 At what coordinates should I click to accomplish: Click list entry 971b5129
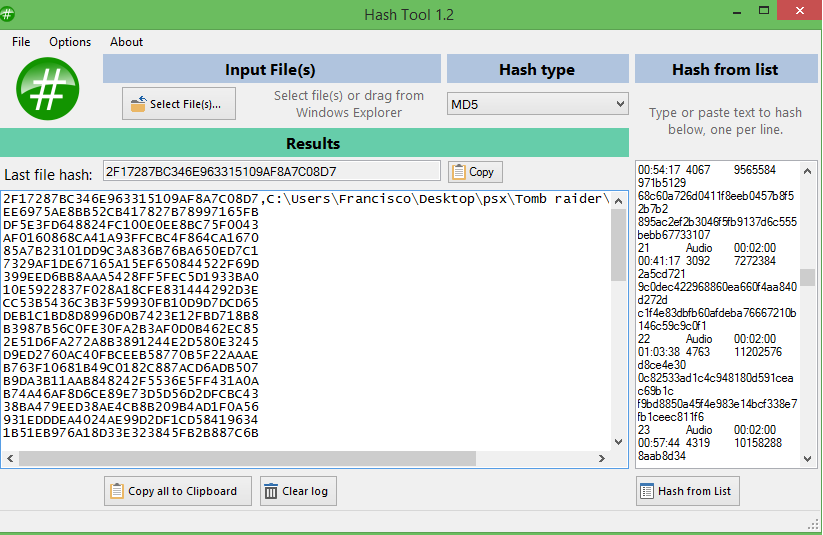(x=662, y=183)
